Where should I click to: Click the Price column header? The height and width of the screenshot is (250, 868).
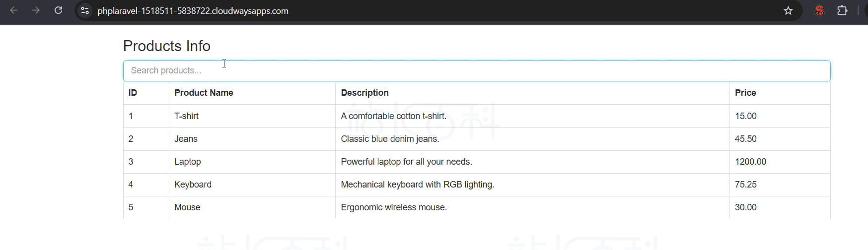point(745,93)
